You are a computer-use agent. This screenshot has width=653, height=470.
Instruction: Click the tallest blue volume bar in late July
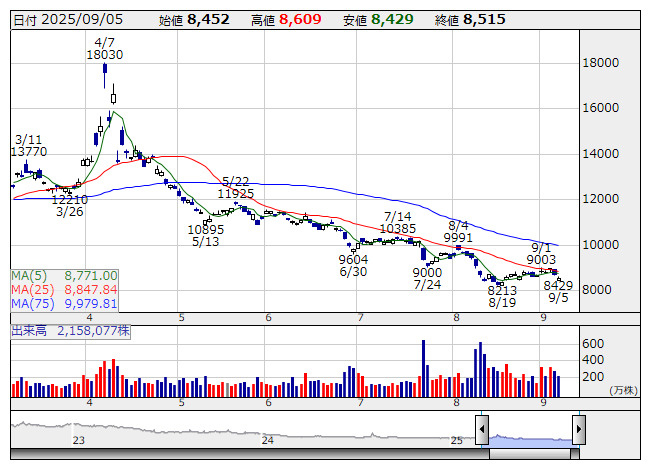click(x=424, y=368)
